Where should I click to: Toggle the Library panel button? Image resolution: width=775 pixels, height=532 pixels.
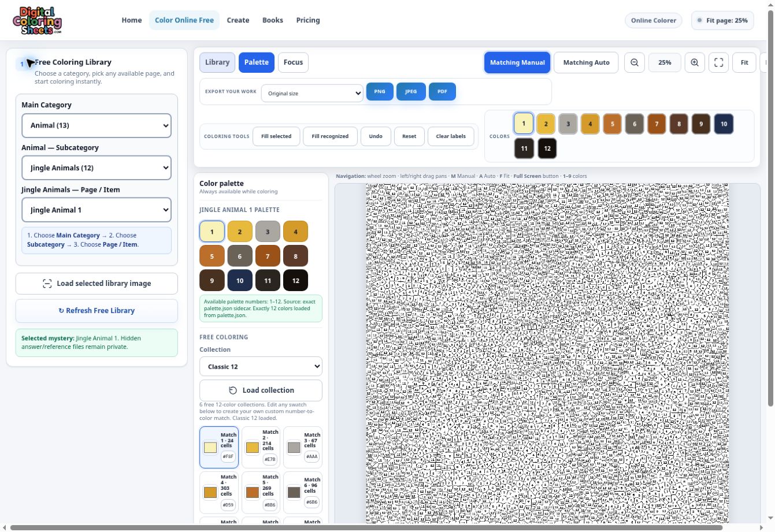(x=217, y=62)
